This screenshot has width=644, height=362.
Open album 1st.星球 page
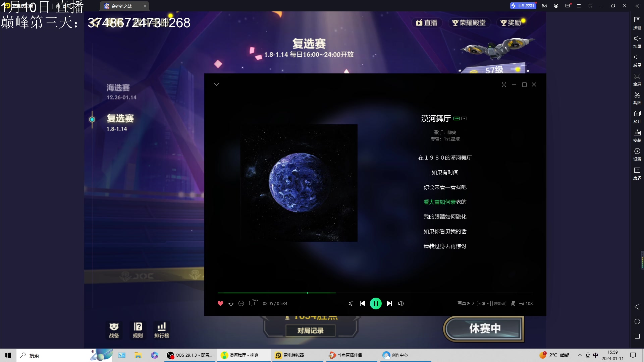coord(452,139)
